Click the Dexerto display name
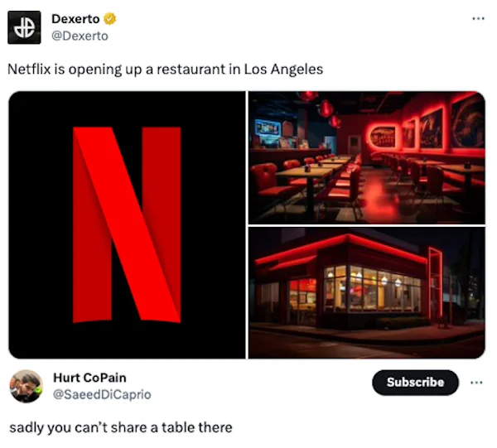497x448 pixels. click(75, 19)
